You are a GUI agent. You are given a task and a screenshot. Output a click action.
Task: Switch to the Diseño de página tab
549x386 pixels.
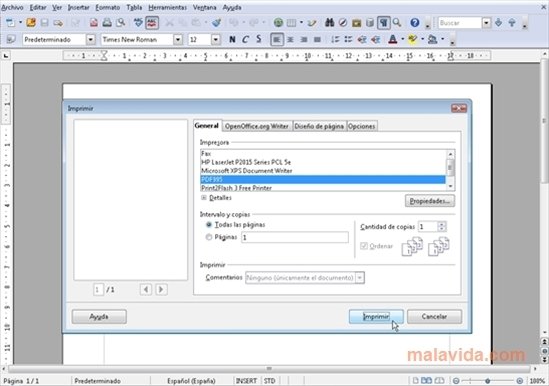(x=319, y=126)
